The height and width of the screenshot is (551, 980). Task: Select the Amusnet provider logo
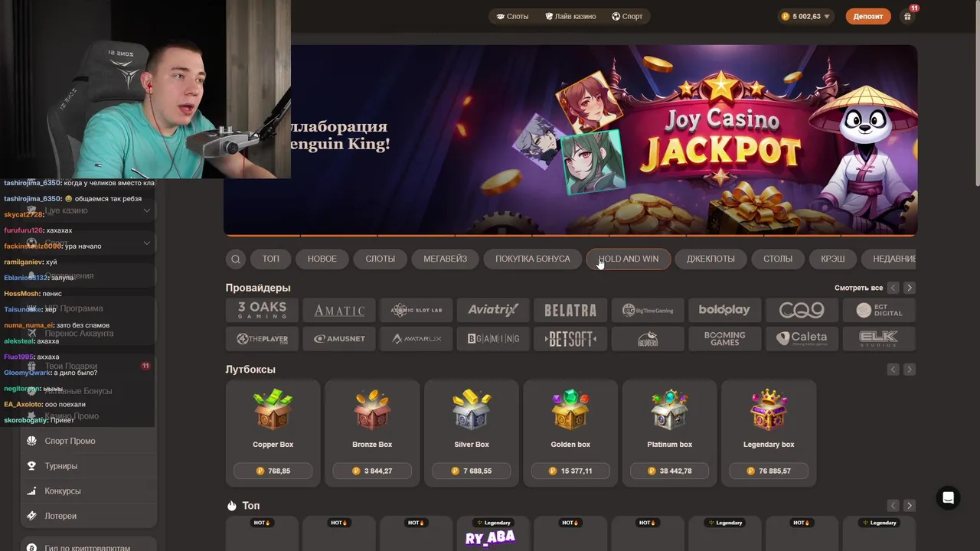[339, 338]
